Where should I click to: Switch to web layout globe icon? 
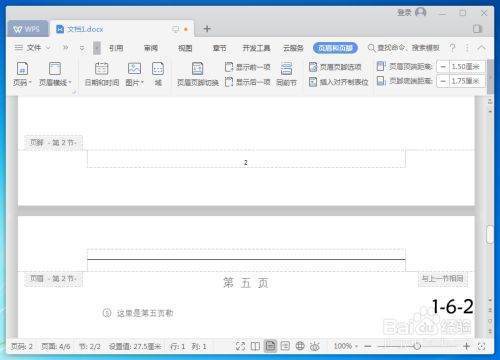click(300, 346)
